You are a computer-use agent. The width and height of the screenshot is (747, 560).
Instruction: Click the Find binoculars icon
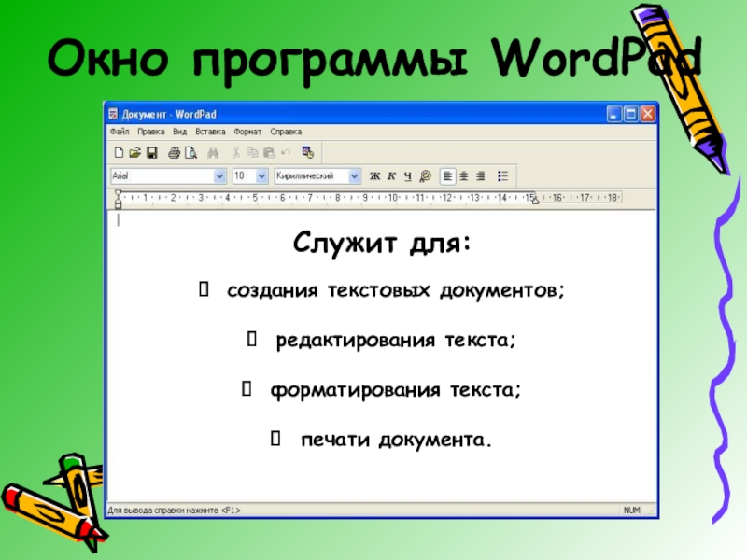213,153
